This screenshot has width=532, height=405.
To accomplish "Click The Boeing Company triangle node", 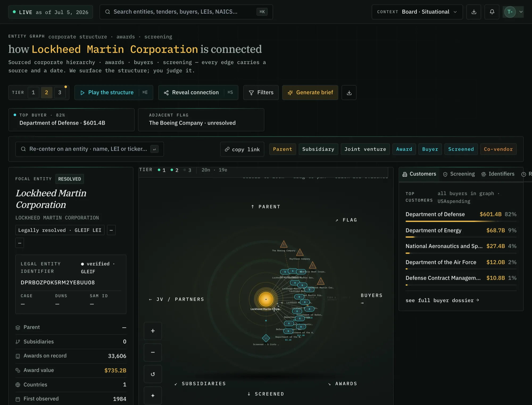I will click(284, 244).
